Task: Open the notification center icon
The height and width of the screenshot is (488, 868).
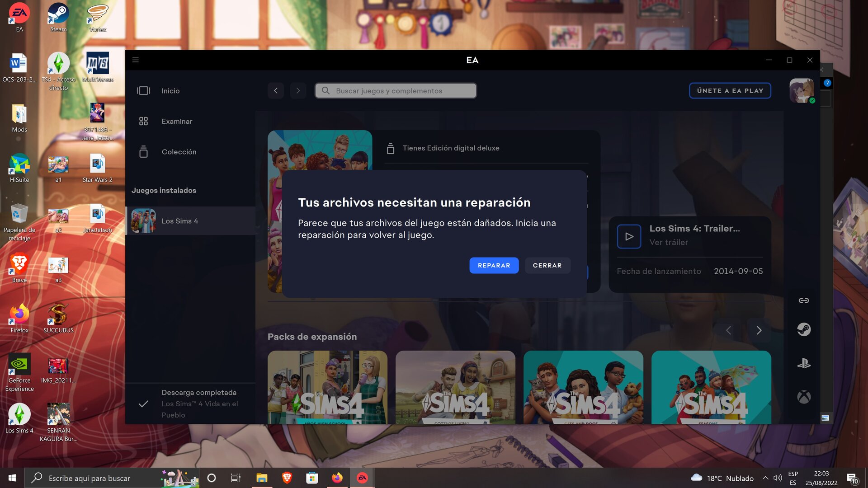Action: tap(853, 478)
